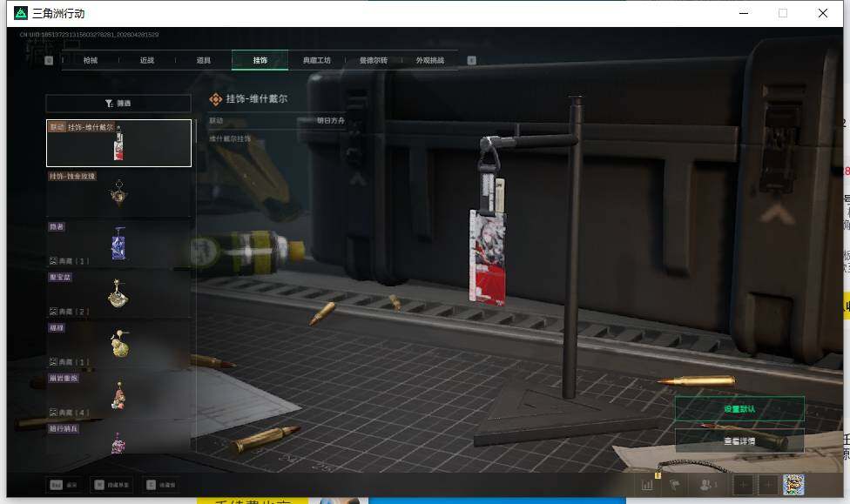Select the 聚宝盆 charm card
The width and height of the screenshot is (850, 504).
[118, 294]
